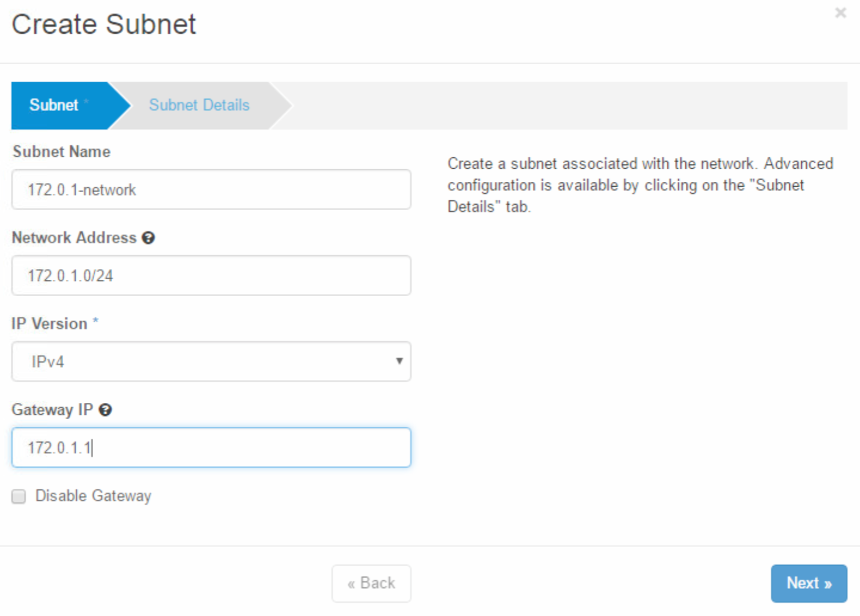Screen dimensions: 860x616
Task: Click the subnet description help paragraph
Action: click(x=640, y=185)
